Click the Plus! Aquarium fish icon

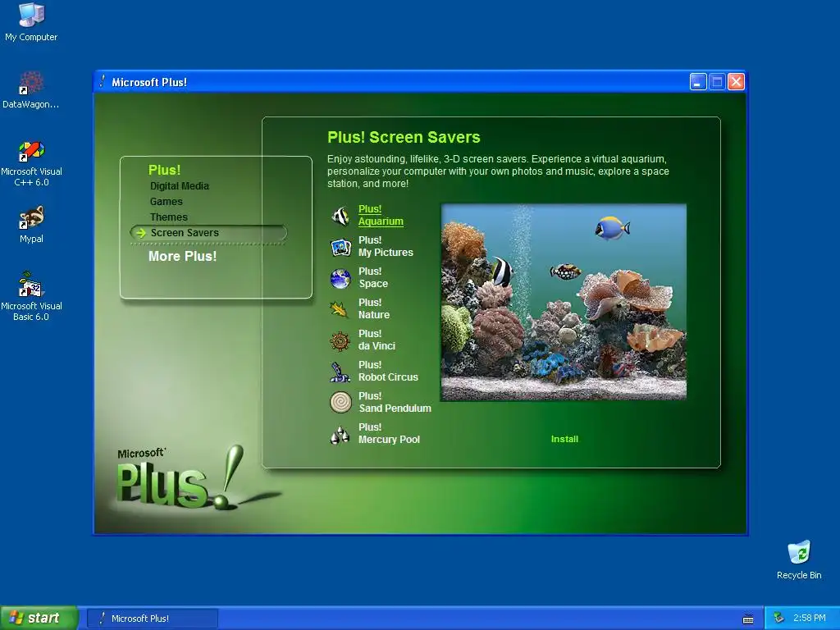click(340, 216)
